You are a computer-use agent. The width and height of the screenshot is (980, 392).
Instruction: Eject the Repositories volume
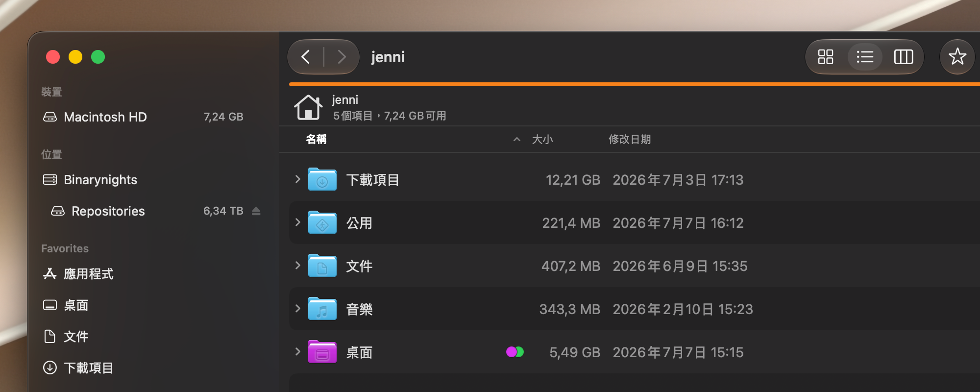256,211
